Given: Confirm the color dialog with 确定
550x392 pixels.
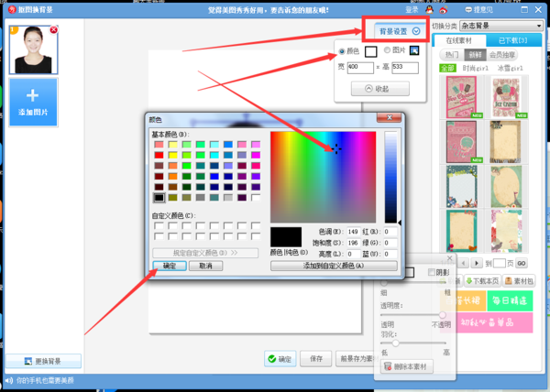Looking at the screenshot, I should (x=170, y=266).
